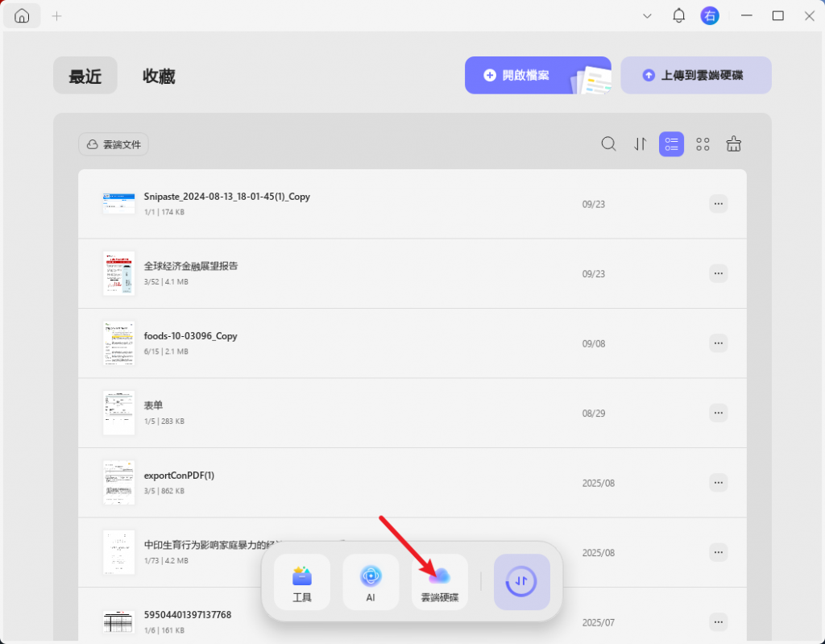Open the file search icon

[x=608, y=143]
